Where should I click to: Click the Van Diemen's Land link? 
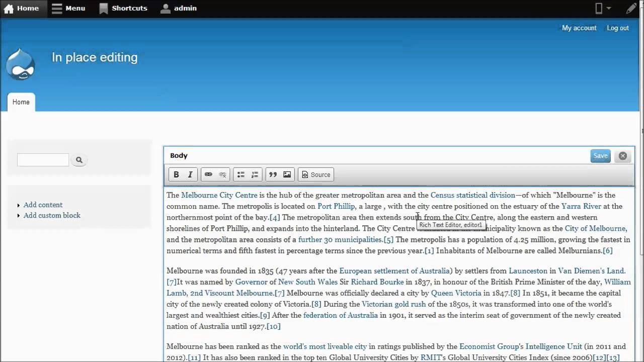point(592,270)
